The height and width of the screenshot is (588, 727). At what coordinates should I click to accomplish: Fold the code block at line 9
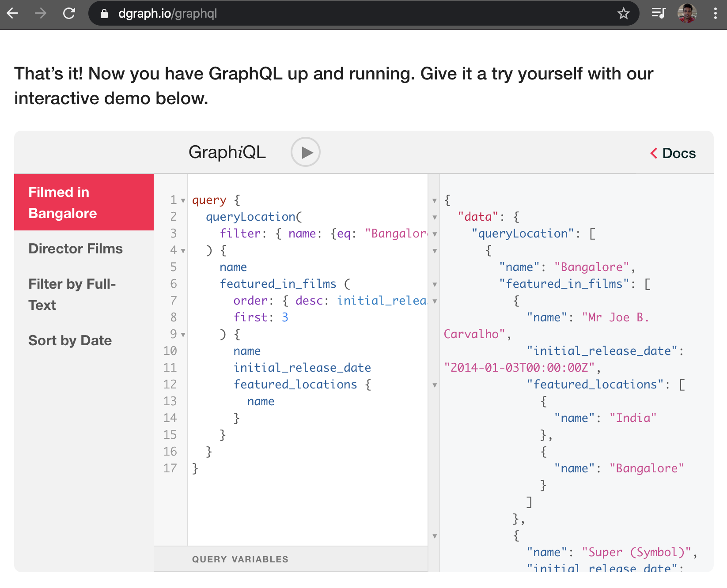pyautogui.click(x=183, y=335)
